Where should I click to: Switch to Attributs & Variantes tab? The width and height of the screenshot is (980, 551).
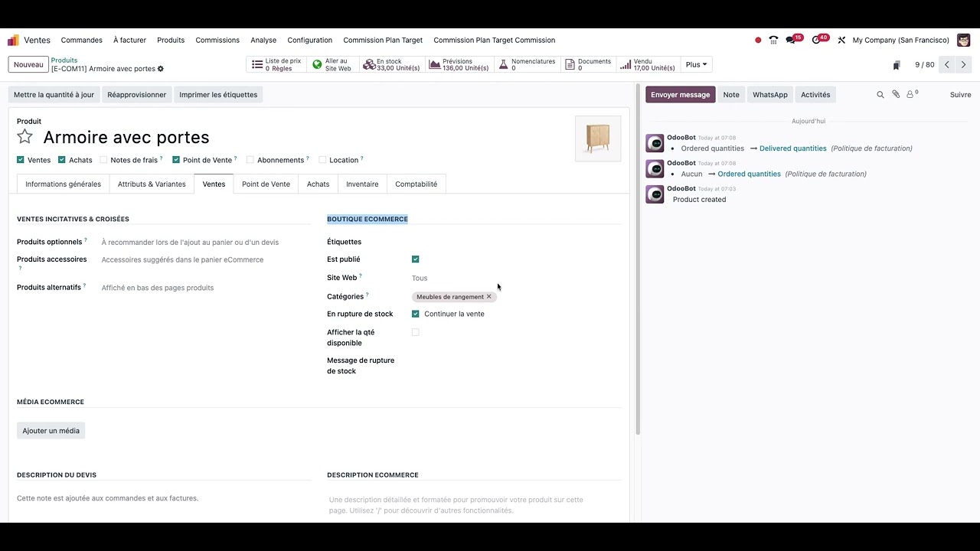(152, 184)
